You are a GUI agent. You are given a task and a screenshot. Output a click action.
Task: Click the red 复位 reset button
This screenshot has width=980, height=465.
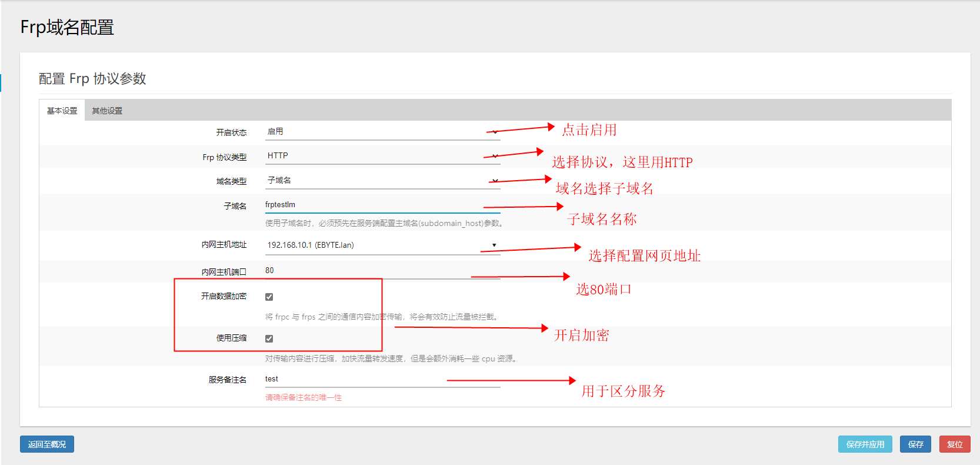point(955,444)
